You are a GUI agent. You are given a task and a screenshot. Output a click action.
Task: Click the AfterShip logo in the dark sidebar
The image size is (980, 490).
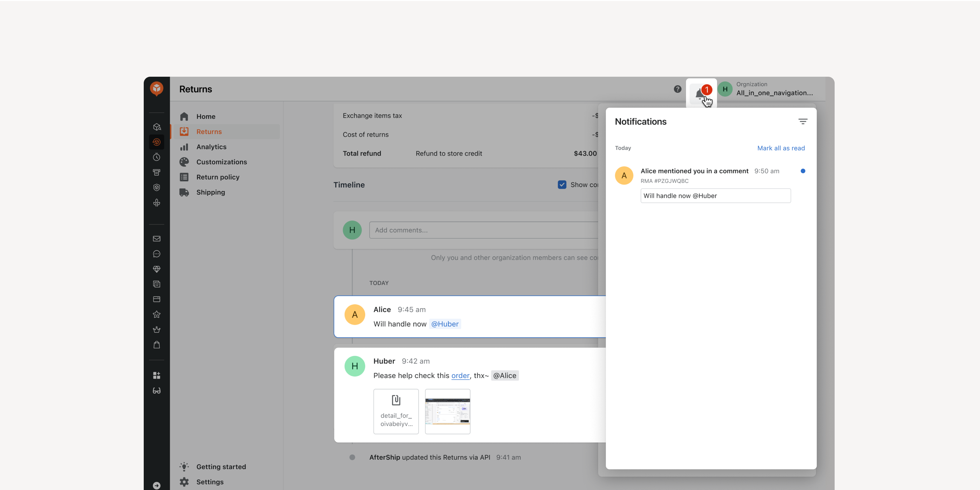point(156,88)
